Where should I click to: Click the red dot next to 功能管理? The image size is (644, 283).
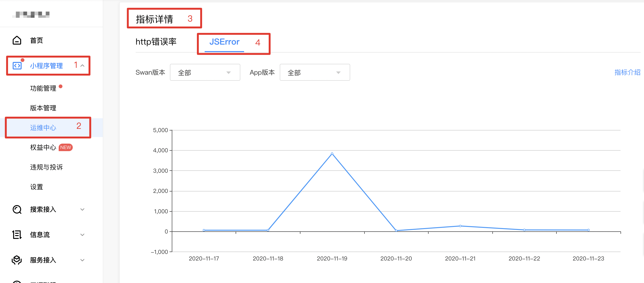tap(61, 87)
